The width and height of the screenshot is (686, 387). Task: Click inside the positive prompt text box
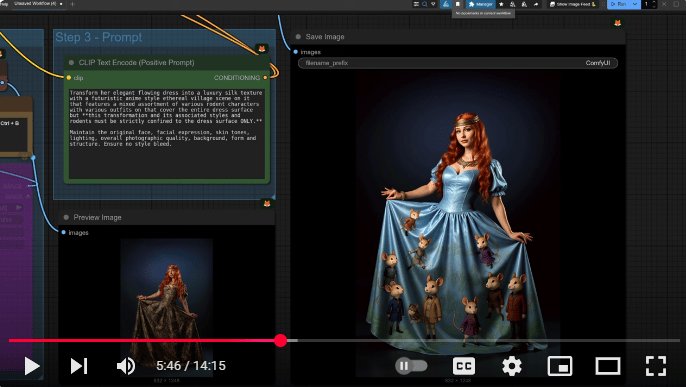click(167, 134)
